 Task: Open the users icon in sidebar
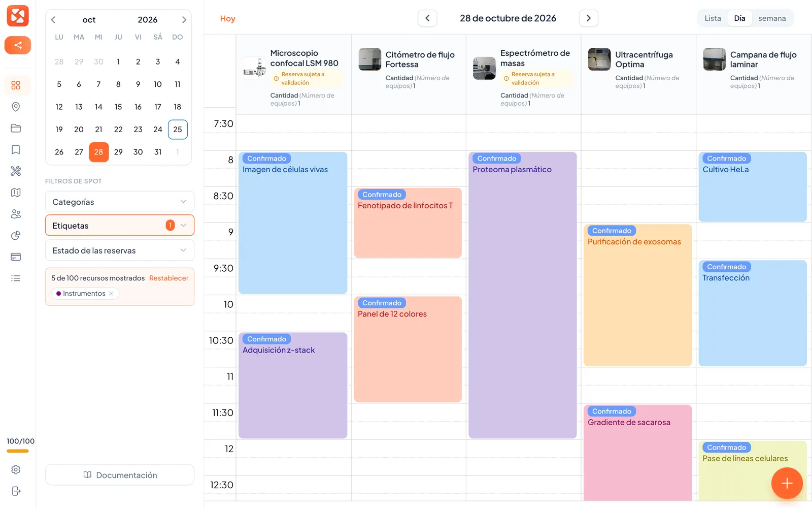pyautogui.click(x=16, y=214)
